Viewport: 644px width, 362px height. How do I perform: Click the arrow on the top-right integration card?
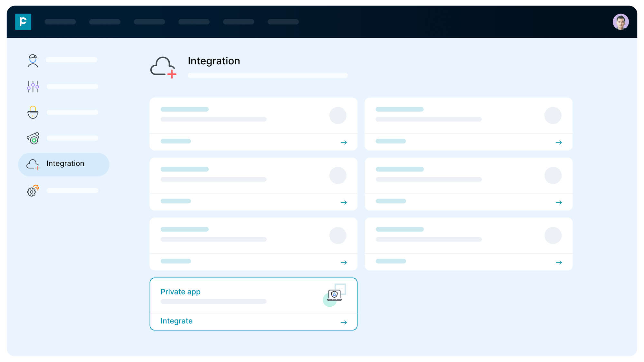click(x=559, y=142)
